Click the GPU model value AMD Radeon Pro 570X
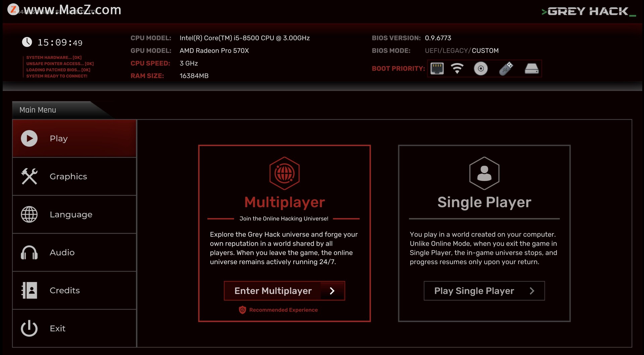 point(214,51)
